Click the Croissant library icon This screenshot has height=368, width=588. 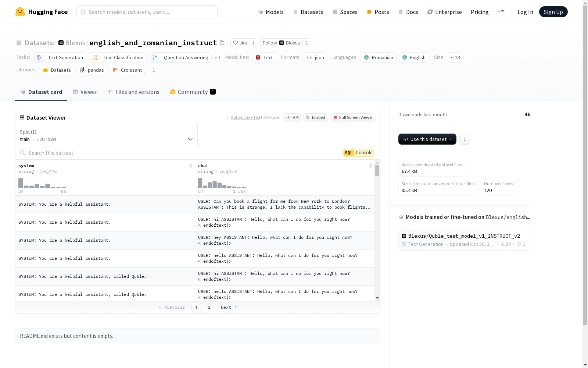tap(115, 70)
